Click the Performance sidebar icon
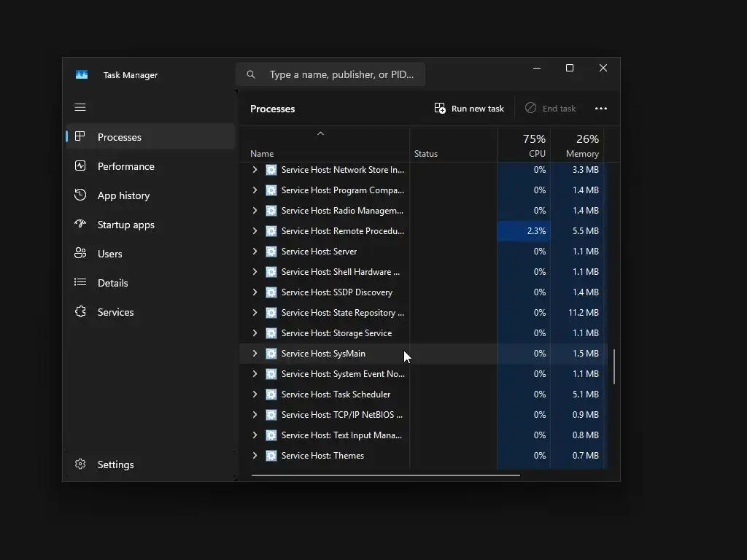 coord(80,166)
